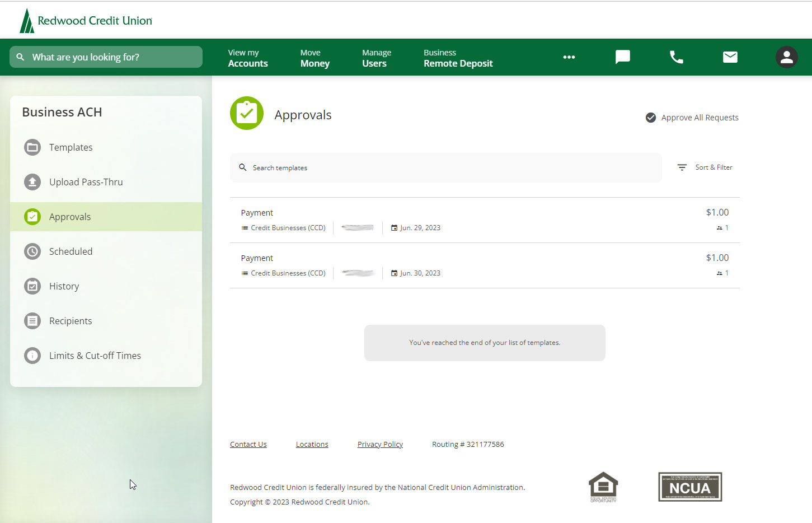This screenshot has height=523, width=812.
Task: Click the Scheduled clock icon
Action: 32,251
